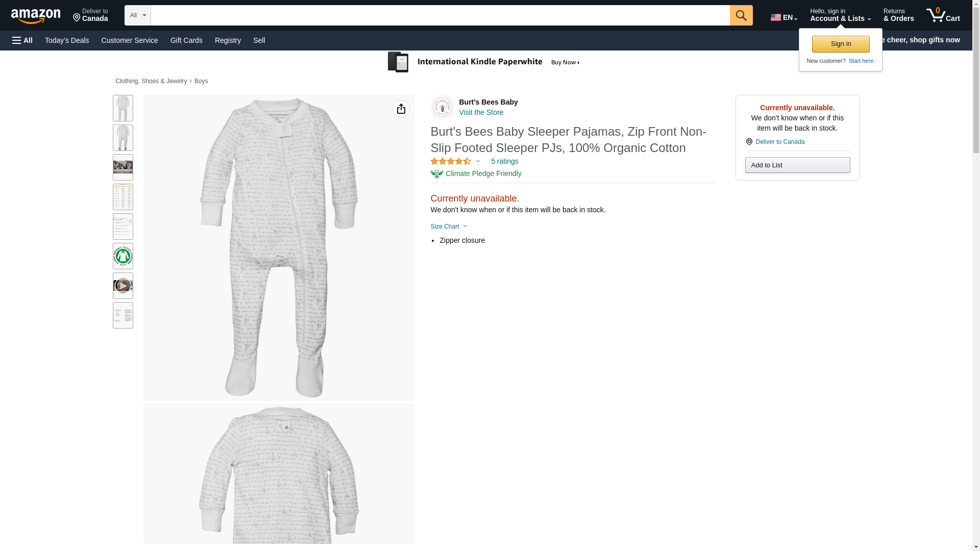Click the Climate Pledge Friendly badge
The height and width of the screenshot is (551, 980).
[476, 174]
